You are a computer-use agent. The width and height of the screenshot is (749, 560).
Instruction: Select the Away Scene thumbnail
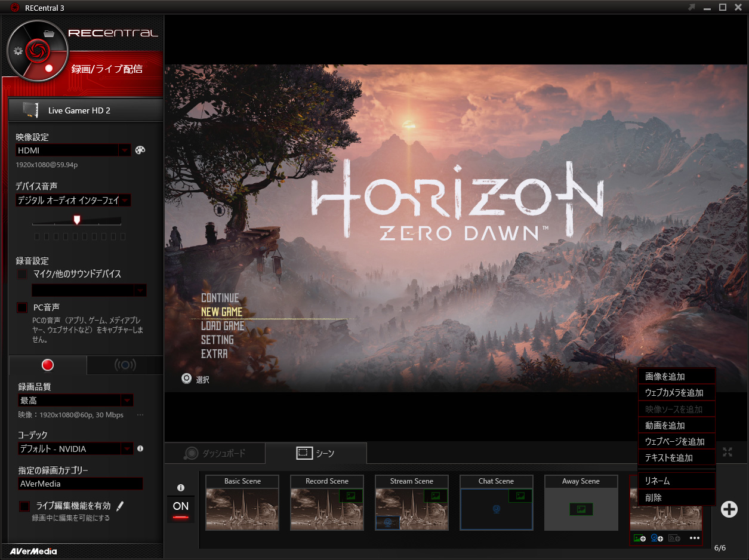(581, 503)
